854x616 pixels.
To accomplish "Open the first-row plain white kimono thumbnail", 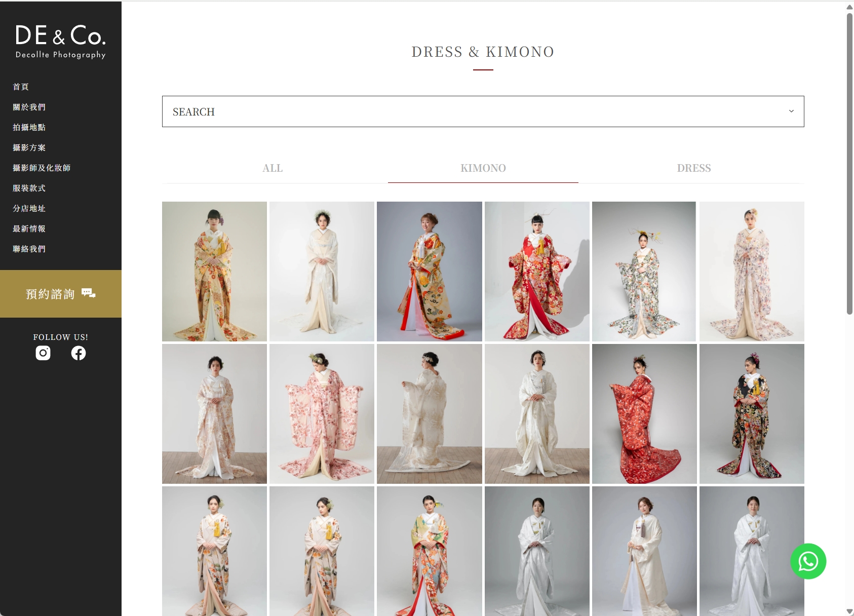I will pyautogui.click(x=322, y=272).
